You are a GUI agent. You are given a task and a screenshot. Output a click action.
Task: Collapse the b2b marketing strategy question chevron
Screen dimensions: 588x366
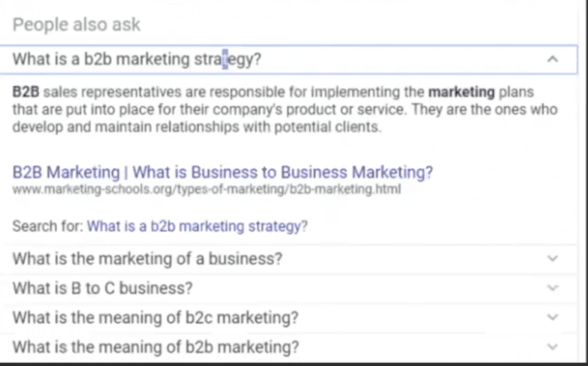[x=552, y=59]
